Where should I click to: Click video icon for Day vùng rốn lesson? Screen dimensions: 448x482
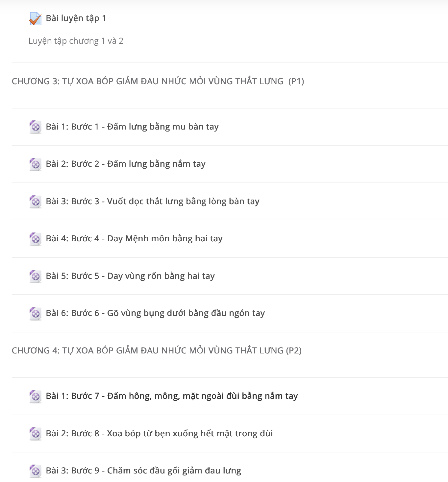(x=35, y=276)
